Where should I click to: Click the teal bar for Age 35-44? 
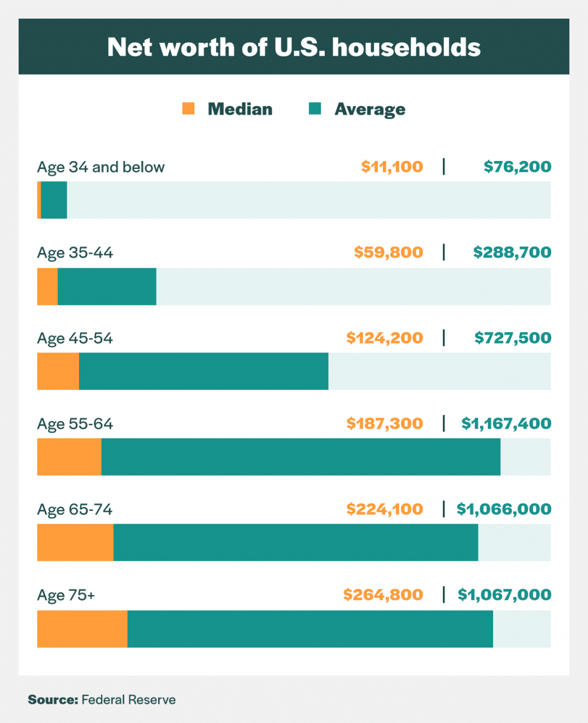click(x=107, y=286)
